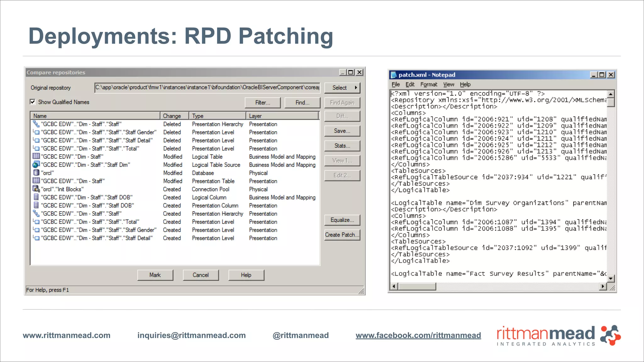Click the Logical Table icon for modified Dim - Staff
This screenshot has width=644, height=362.
pos(36,156)
